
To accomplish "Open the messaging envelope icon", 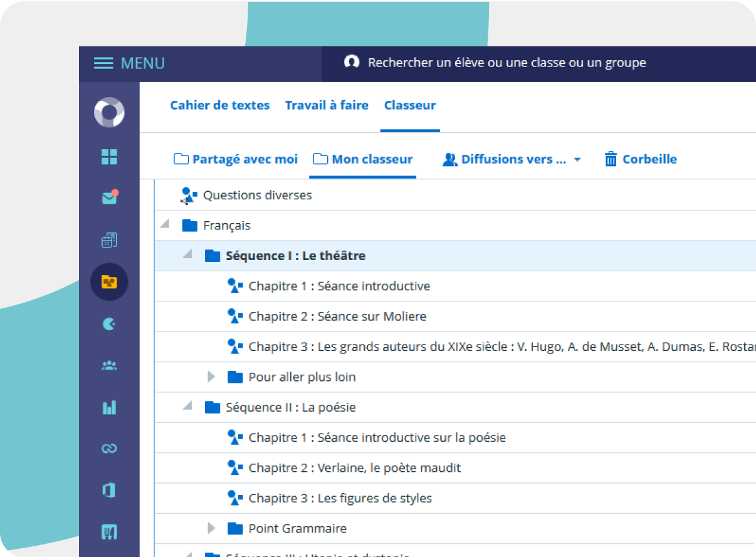I will click(x=109, y=198).
